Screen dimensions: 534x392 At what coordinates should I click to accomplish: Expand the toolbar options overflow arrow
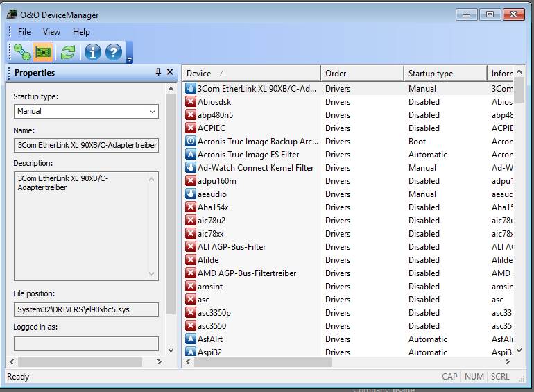point(129,60)
